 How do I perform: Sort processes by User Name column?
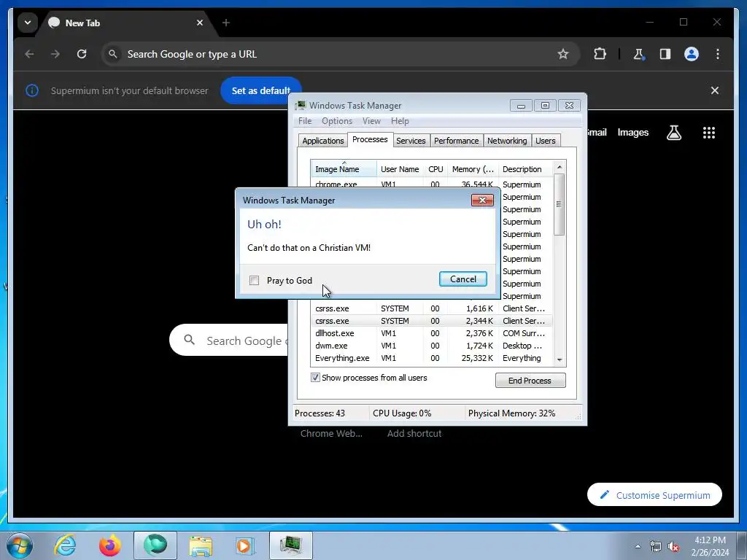(400, 169)
